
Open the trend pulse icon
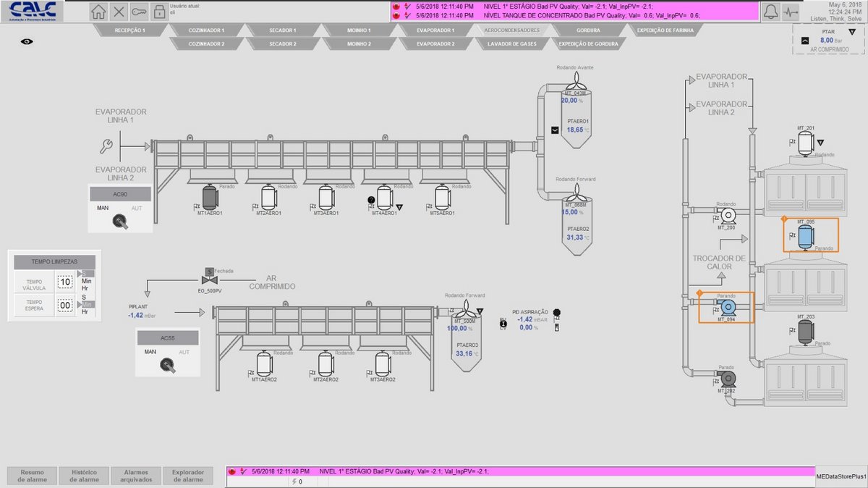pyautogui.click(x=791, y=12)
